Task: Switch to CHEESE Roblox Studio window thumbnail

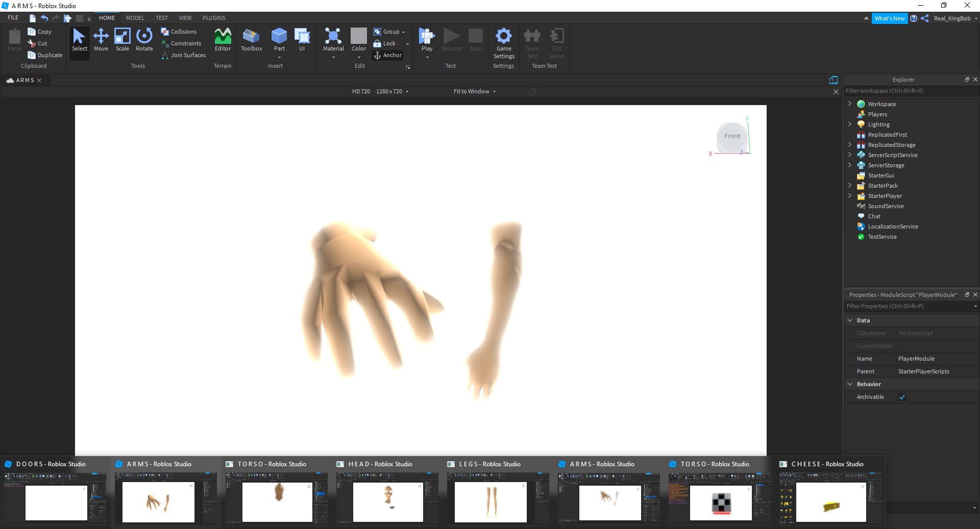Action: (830, 493)
